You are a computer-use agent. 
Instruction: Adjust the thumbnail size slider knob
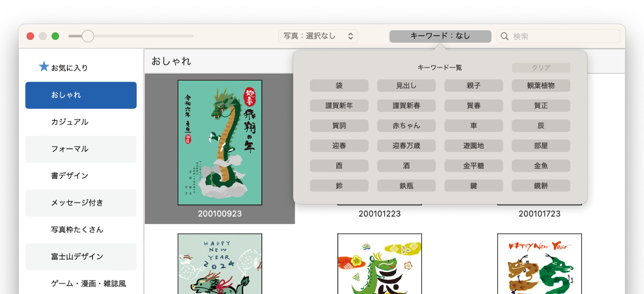[x=88, y=36]
